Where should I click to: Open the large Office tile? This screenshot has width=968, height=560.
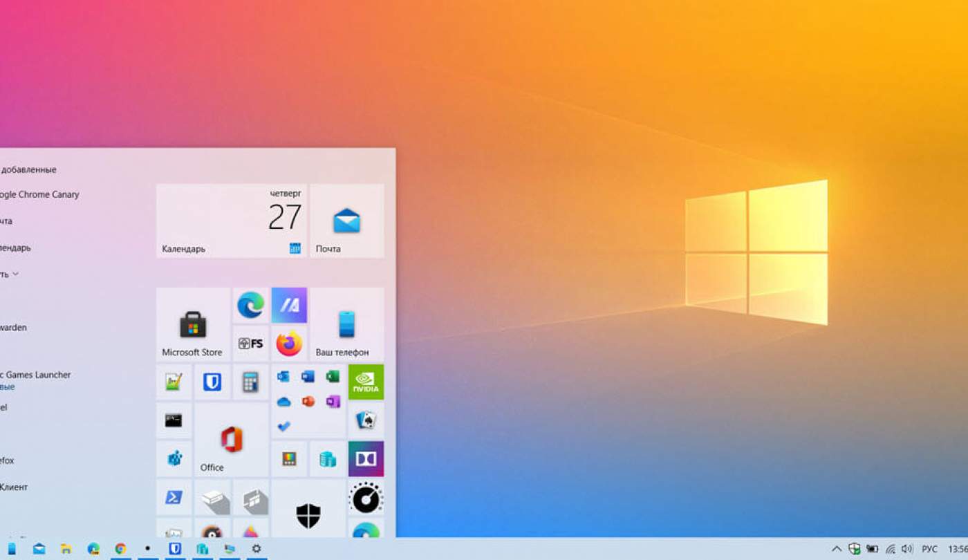tap(231, 439)
